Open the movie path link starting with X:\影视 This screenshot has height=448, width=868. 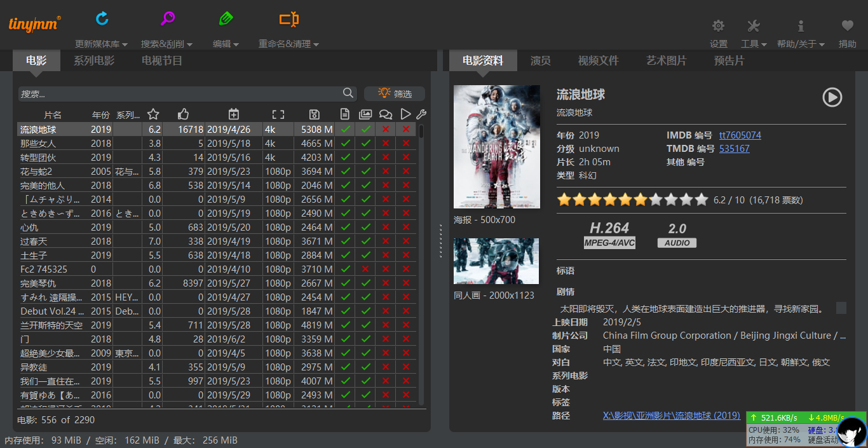point(672,415)
